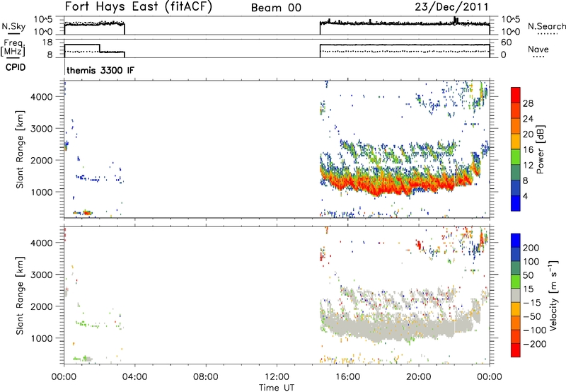
Task: Click the '16' tick on the power color bar
Action: tap(528, 150)
